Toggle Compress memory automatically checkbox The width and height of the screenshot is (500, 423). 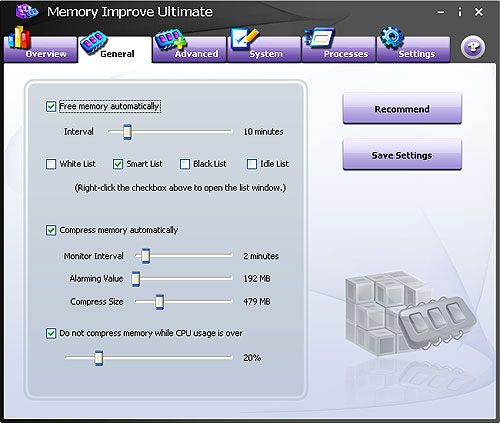tap(51, 230)
